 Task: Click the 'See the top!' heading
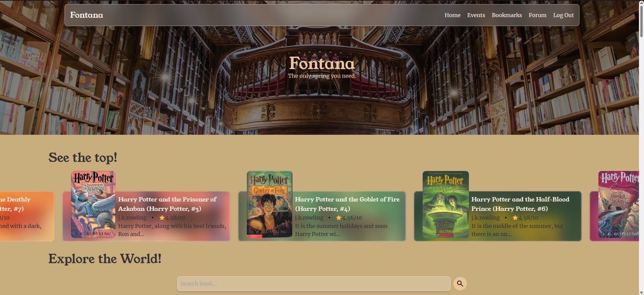click(x=83, y=157)
